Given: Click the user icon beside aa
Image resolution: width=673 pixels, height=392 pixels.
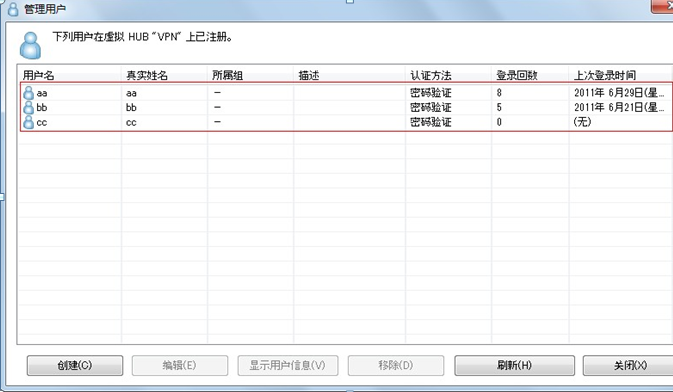Looking at the screenshot, I should click(29, 93).
